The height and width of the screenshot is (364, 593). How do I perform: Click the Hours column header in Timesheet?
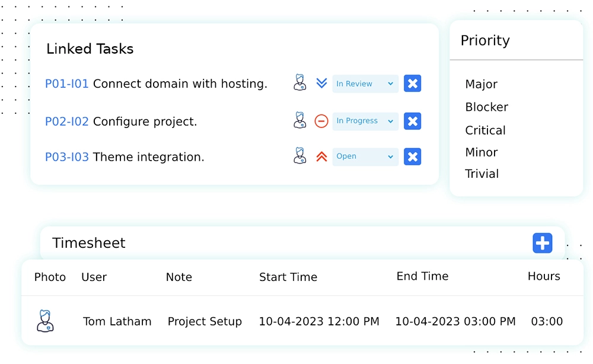point(544,276)
